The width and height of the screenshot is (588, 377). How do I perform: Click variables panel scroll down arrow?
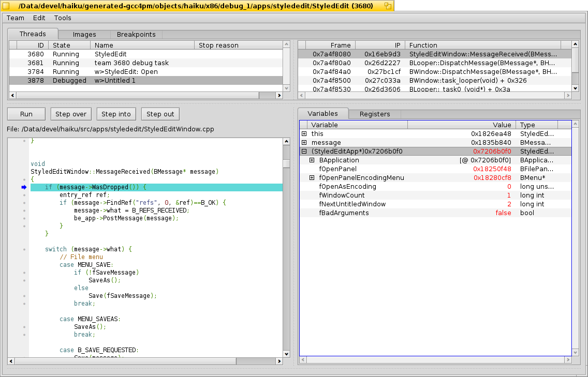coord(576,353)
